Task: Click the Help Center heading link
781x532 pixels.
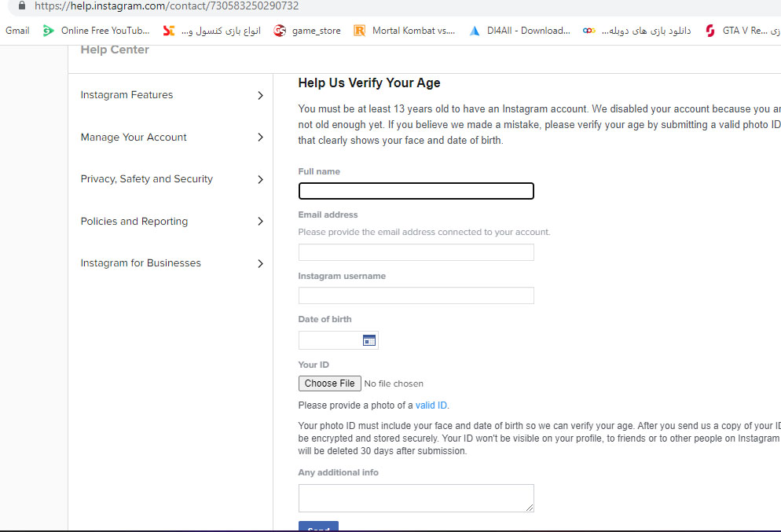Action: (115, 50)
